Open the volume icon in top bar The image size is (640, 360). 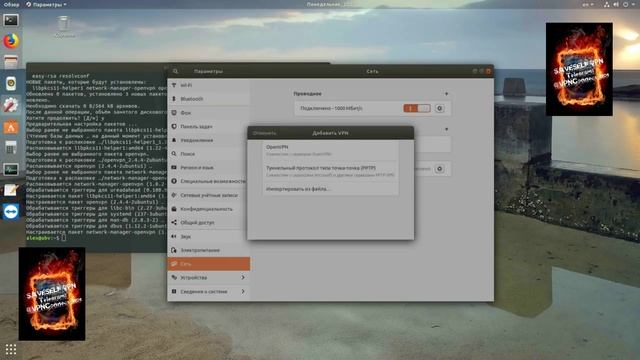point(616,4)
